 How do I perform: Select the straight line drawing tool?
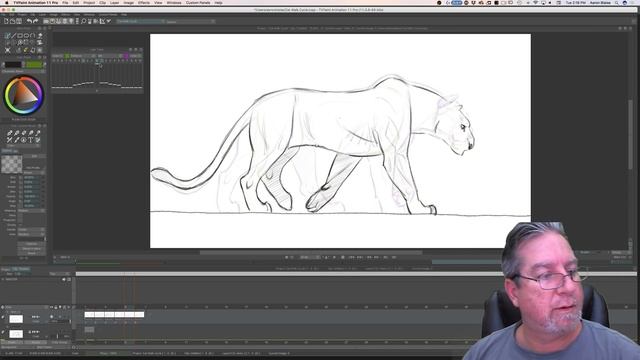pyautogui.click(x=14, y=36)
